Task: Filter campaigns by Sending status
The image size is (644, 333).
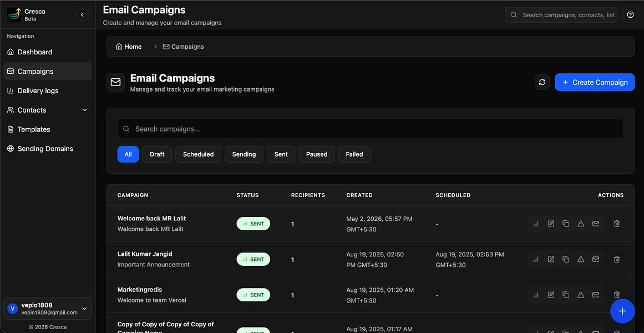Action: coord(244,154)
